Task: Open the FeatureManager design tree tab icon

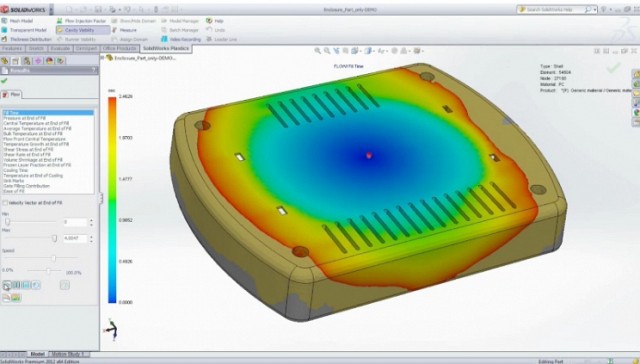Action: [x=5, y=61]
